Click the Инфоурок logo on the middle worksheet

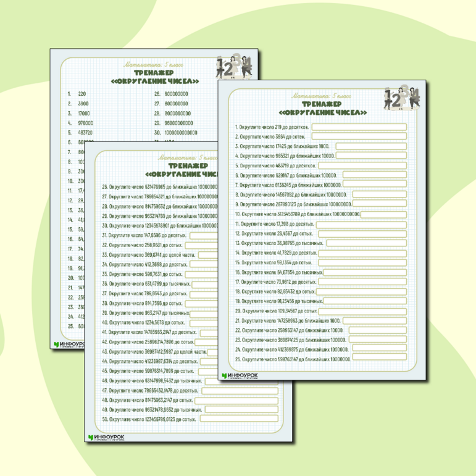[x=106, y=436]
